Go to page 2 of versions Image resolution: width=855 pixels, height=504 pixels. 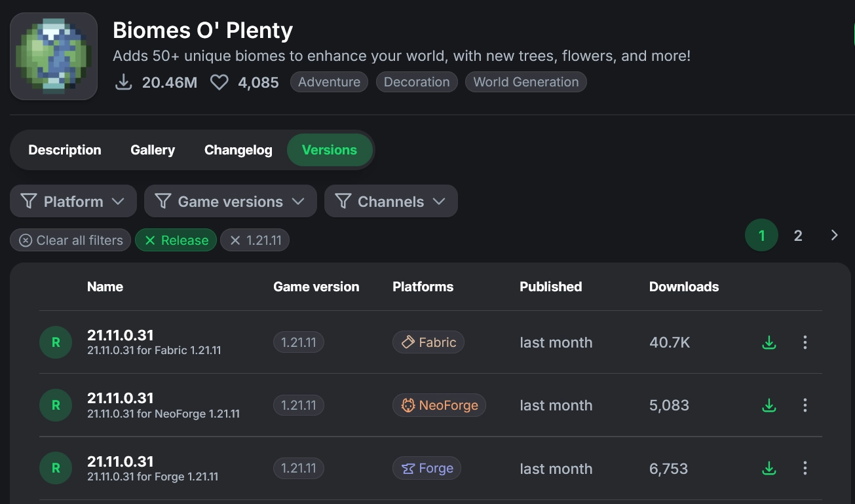(x=798, y=236)
